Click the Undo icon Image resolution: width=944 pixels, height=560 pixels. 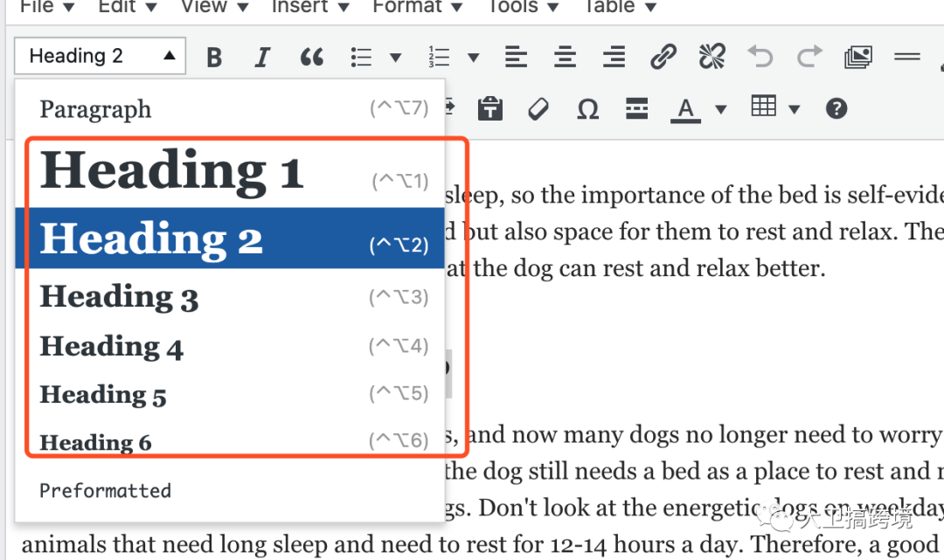760,55
